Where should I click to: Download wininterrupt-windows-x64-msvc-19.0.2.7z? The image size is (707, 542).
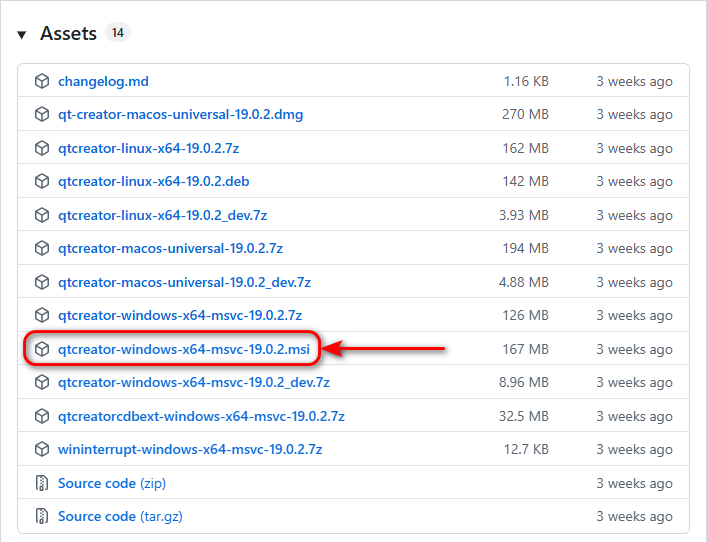click(190, 450)
